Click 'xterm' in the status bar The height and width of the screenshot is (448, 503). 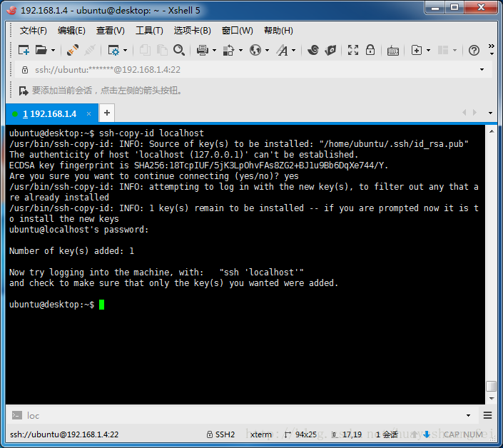pyautogui.click(x=261, y=434)
